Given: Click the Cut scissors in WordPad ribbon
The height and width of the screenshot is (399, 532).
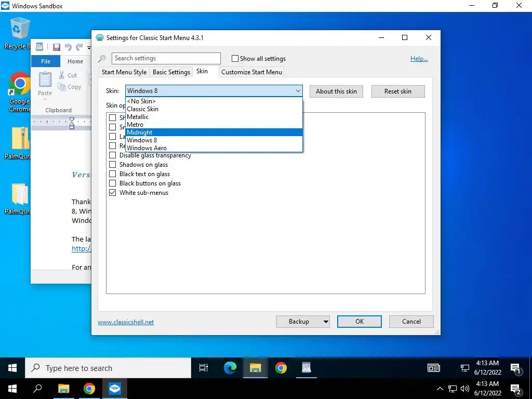Looking at the screenshot, I should point(62,75).
